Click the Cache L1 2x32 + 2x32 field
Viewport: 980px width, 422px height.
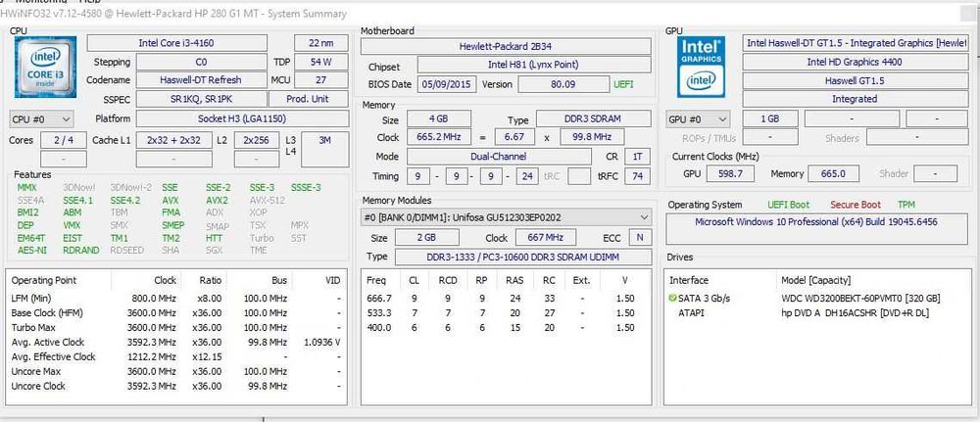coord(173,140)
